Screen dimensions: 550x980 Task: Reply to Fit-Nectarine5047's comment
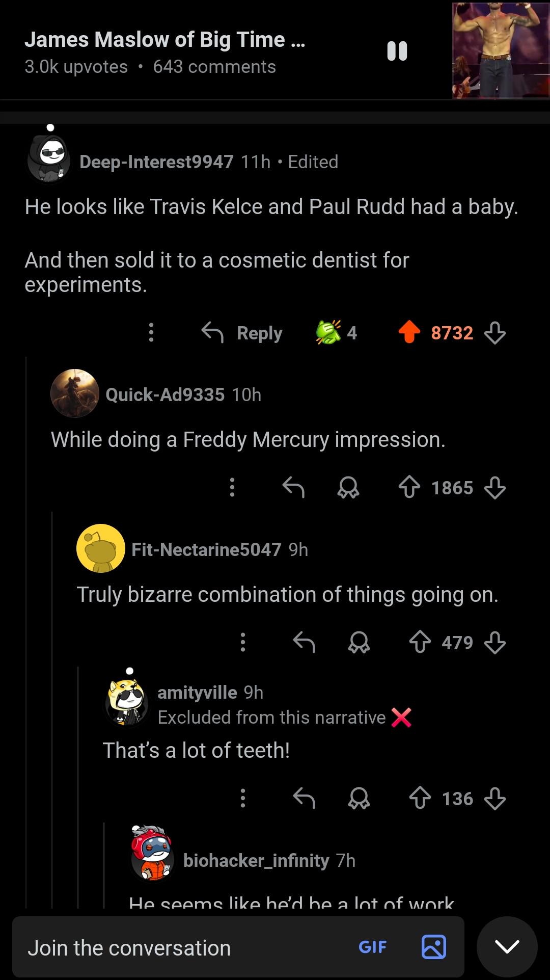[x=304, y=643]
